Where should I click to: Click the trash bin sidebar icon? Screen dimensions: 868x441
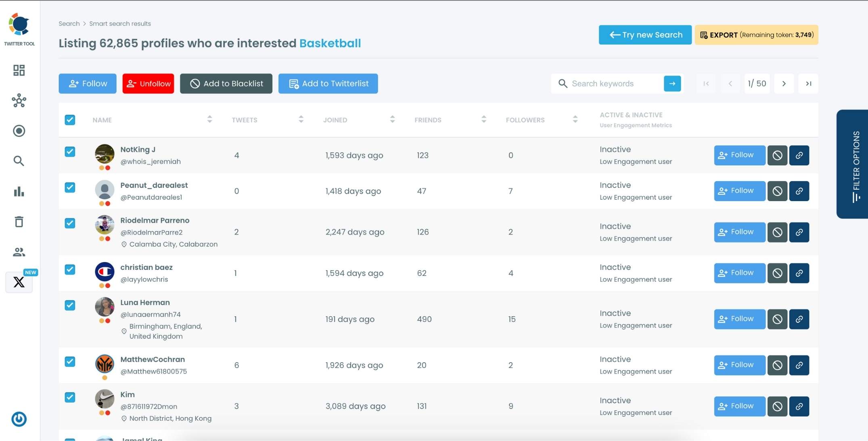tap(19, 222)
